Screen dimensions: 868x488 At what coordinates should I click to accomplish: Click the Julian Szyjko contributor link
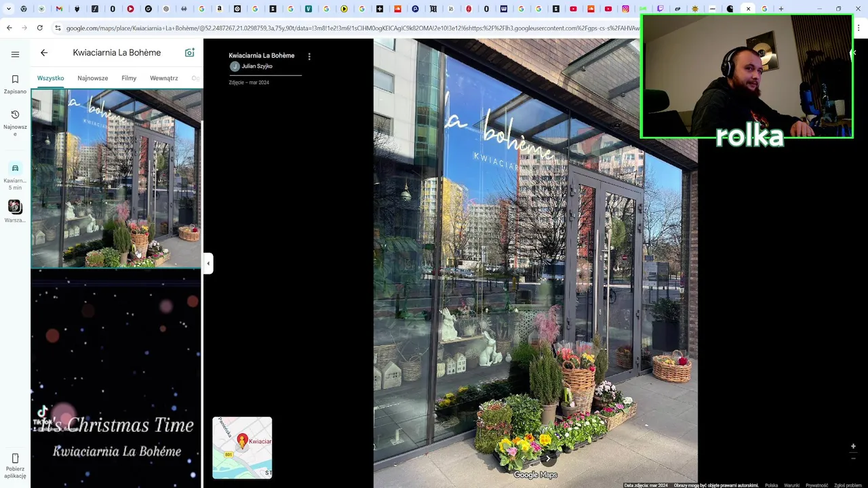click(x=257, y=66)
